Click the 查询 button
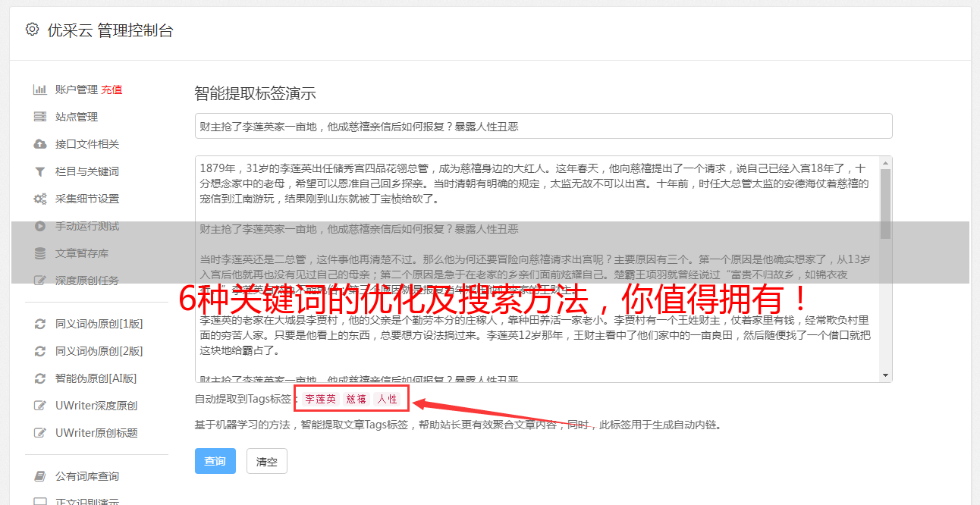This screenshot has width=980, height=505. click(215, 461)
